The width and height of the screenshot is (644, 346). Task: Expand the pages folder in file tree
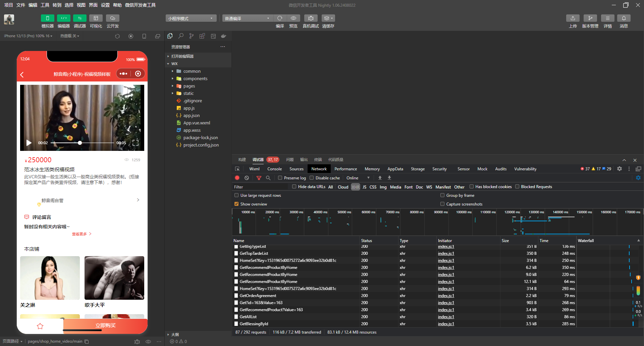(x=189, y=86)
